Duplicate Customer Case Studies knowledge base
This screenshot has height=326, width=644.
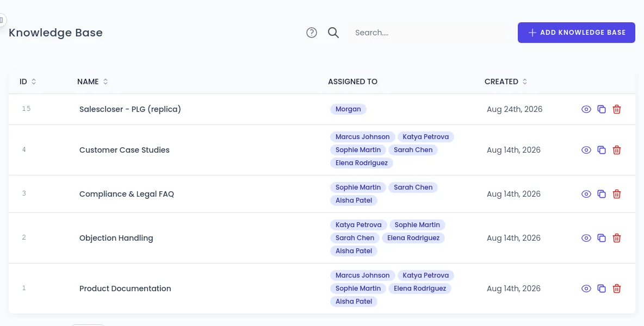tap(601, 150)
